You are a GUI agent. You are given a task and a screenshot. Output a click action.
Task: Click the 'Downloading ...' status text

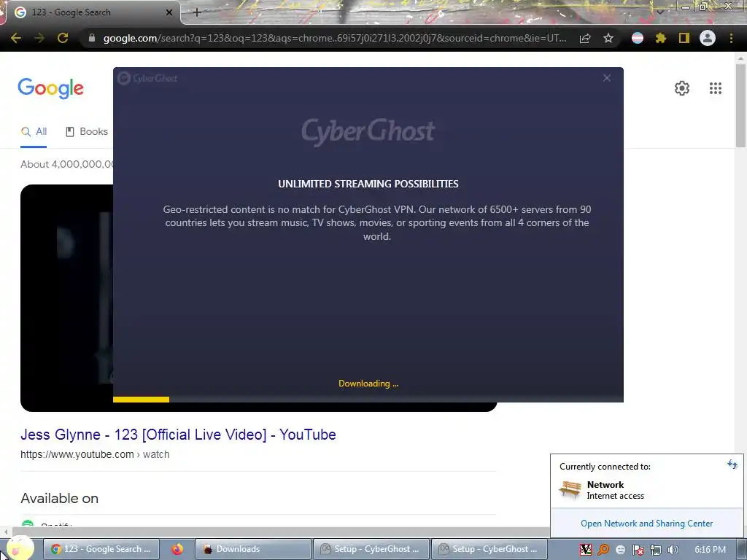click(x=368, y=384)
